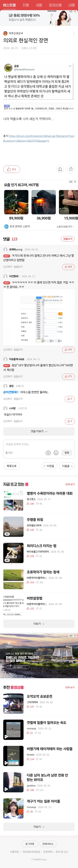Select the 천뿜 tab in header
This screenshot has width=78, height=868.
26,5
